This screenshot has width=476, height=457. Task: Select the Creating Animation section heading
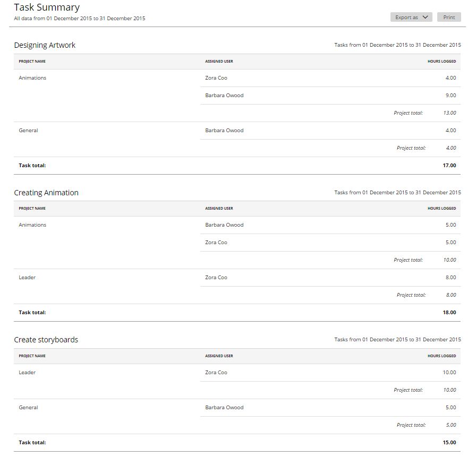[x=46, y=193]
